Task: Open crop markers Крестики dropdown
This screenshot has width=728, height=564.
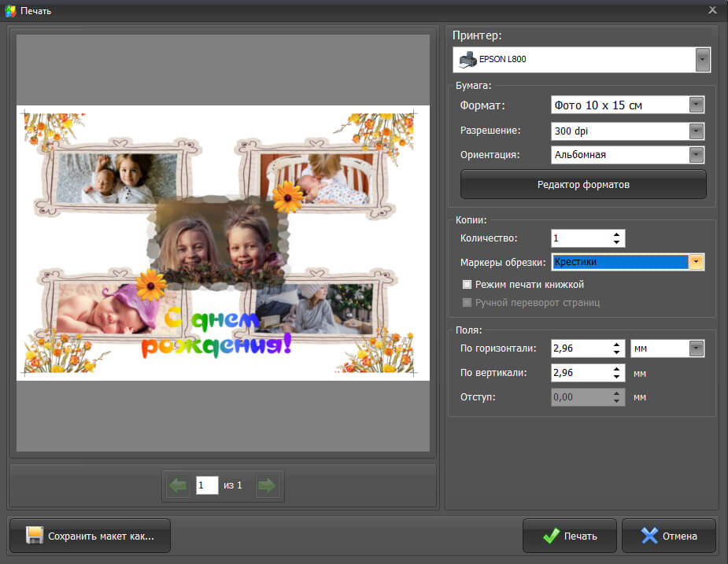Action: pyautogui.click(x=696, y=262)
